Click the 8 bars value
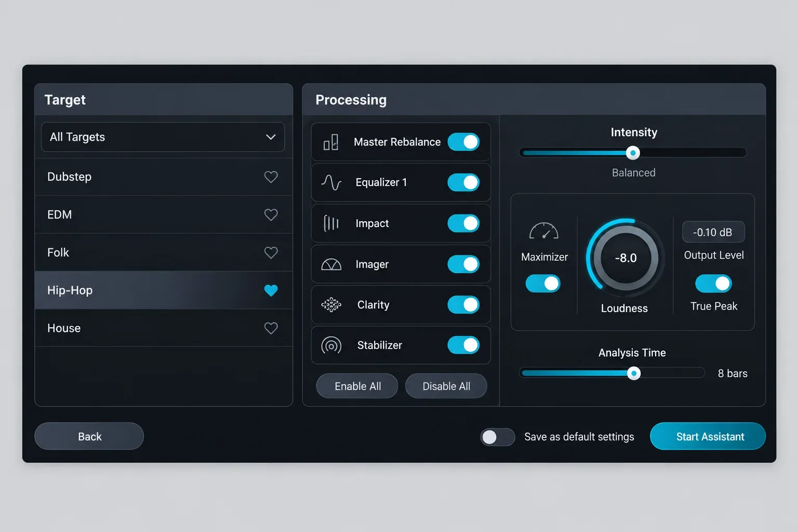798x532 pixels. pos(733,374)
